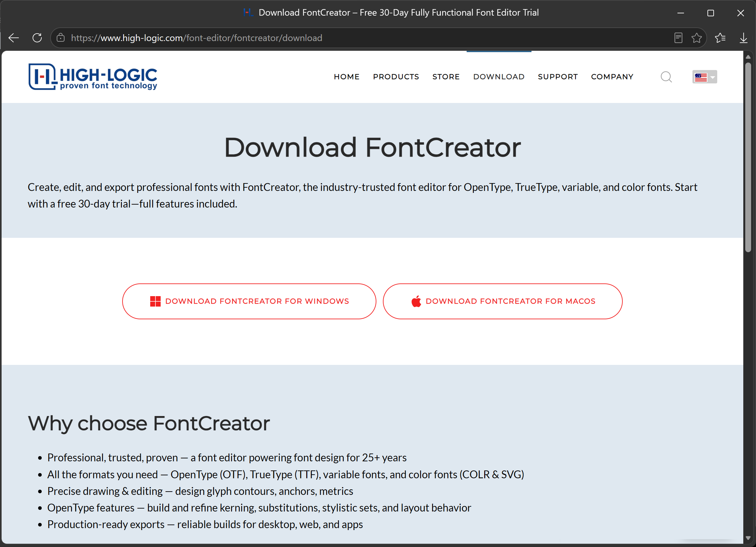Click the 'Production-ready exports' bullet

click(x=205, y=524)
